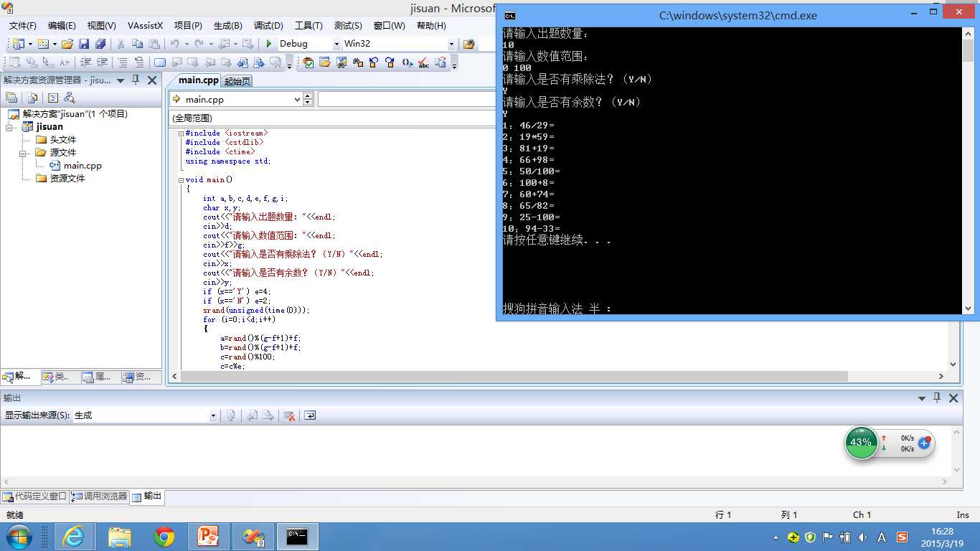
Task: Open the 生成(B) menu
Action: coord(228,25)
